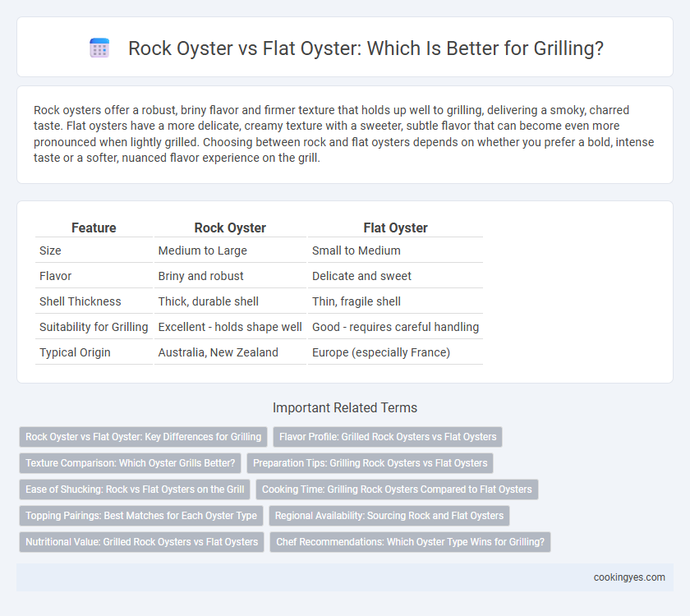Click 'Ease of Shucking: Rock vs Flat Oysters on the Grill'
Screen dimensions: 690x616
(135, 490)
